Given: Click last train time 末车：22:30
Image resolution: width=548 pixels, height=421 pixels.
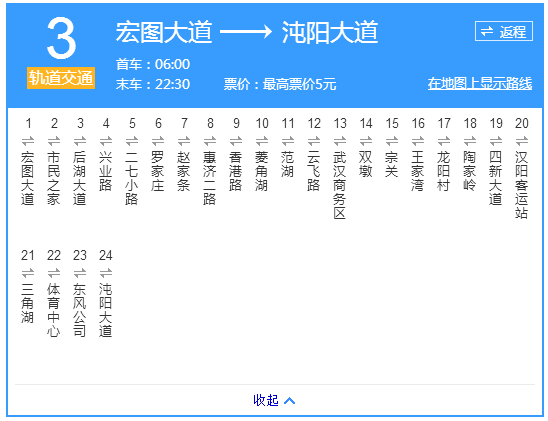Looking at the screenshot, I should (x=153, y=84).
